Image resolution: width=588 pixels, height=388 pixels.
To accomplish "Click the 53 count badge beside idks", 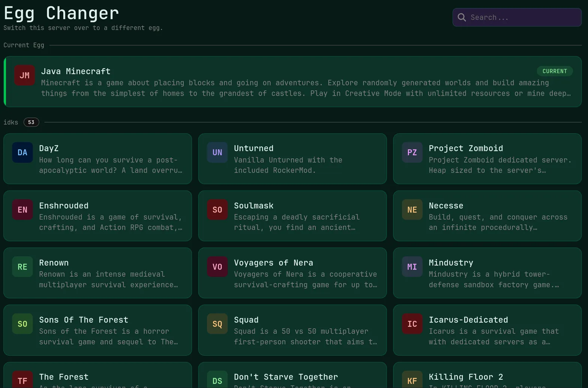I will (31, 122).
